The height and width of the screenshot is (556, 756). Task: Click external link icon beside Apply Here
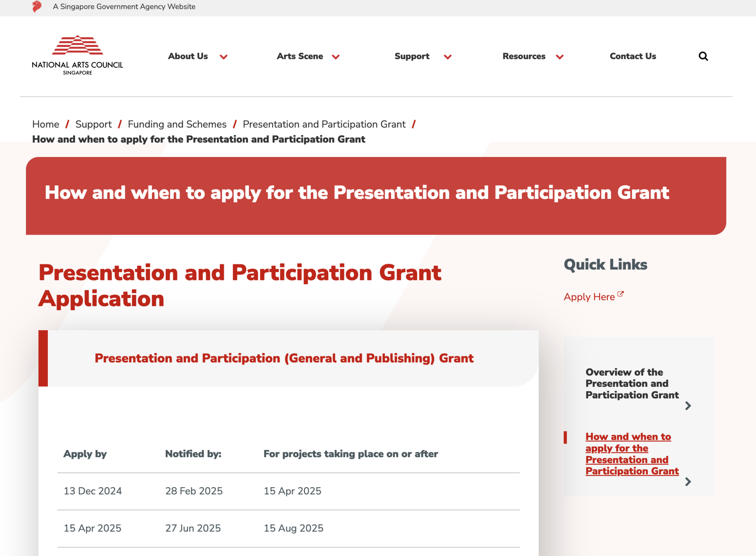pyautogui.click(x=621, y=294)
